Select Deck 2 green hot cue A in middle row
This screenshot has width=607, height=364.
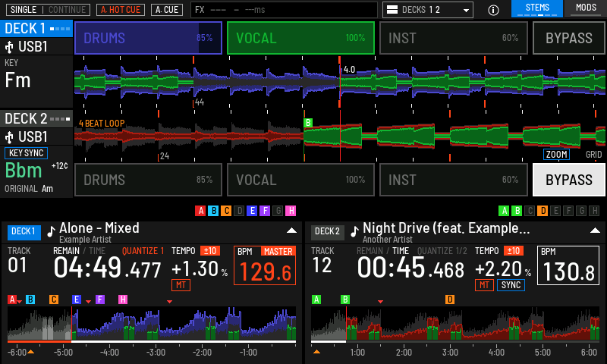tap(504, 211)
